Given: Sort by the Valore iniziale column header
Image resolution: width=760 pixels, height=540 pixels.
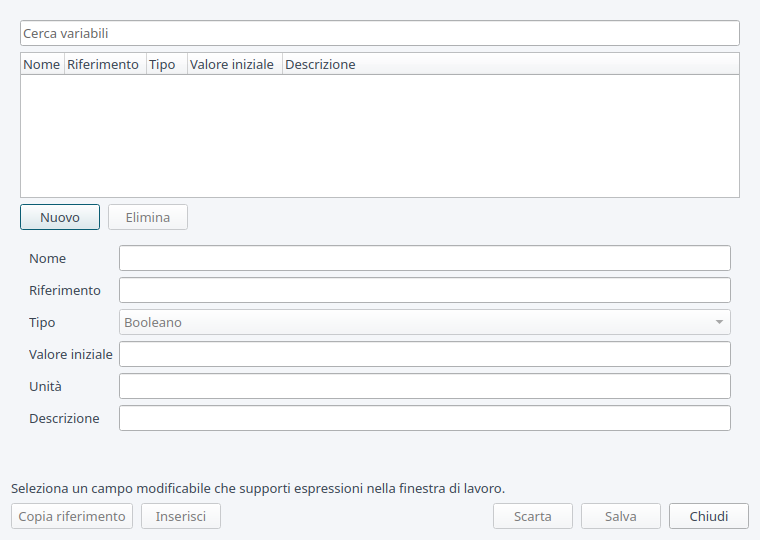Looking at the screenshot, I should [235, 64].
